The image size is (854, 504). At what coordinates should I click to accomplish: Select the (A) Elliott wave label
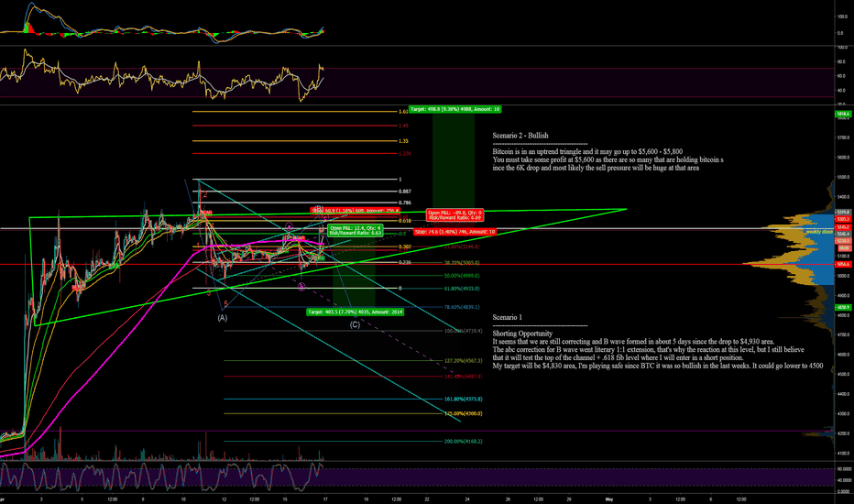point(223,318)
